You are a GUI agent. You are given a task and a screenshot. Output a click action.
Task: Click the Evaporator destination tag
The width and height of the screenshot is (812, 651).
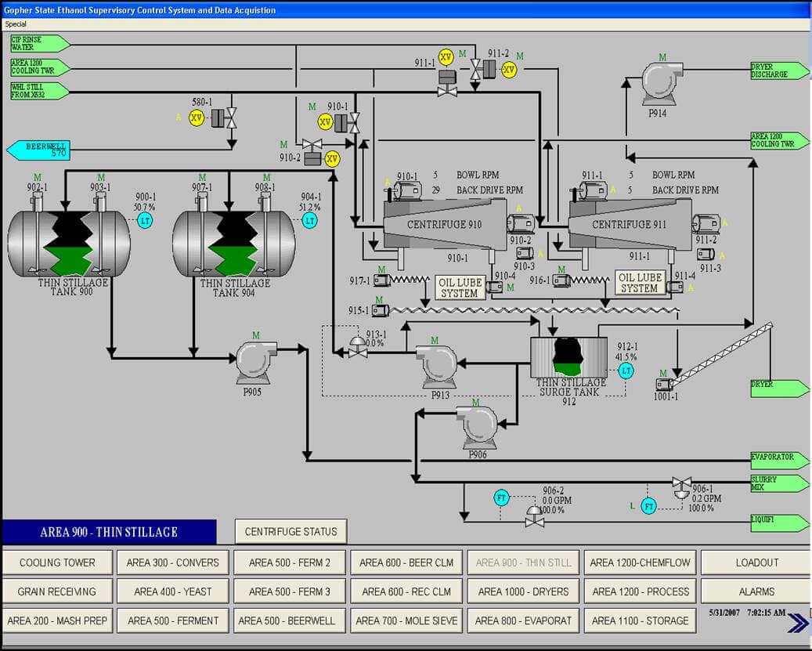pyautogui.click(x=779, y=461)
